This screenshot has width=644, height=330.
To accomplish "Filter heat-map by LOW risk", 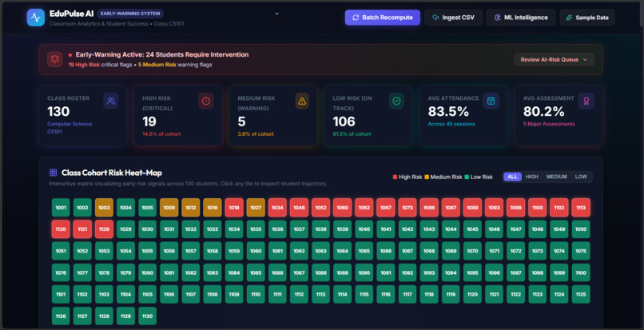I will pyautogui.click(x=581, y=177).
